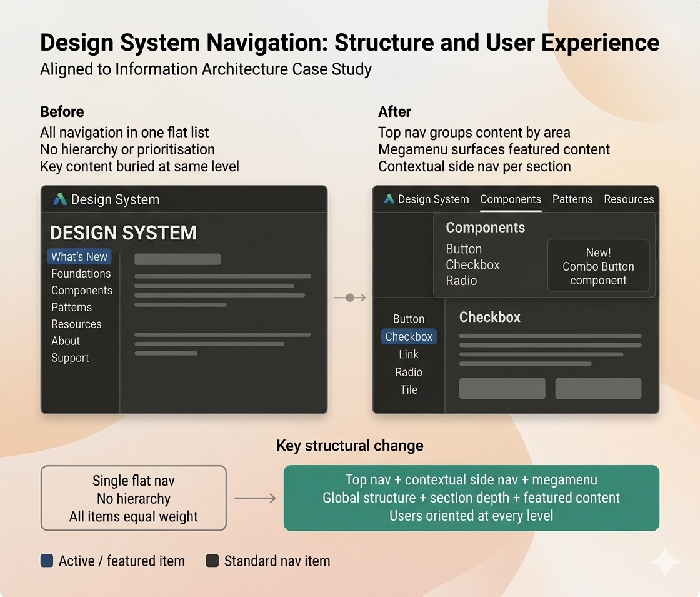Click text "Top nav groups content by area"
Image resolution: width=700 pixels, height=597 pixels.
click(474, 132)
